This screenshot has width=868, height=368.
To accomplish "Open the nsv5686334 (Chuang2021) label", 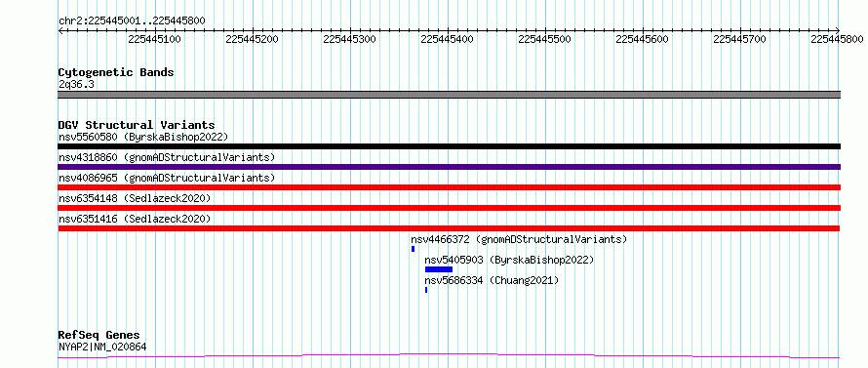I will click(492, 280).
